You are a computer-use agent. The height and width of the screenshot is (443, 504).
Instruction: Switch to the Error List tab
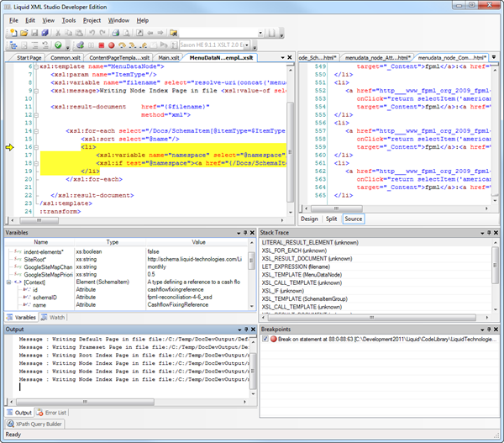(x=54, y=413)
